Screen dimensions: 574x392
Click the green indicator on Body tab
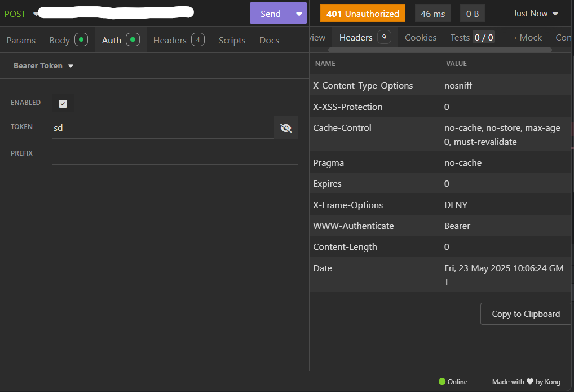(x=81, y=39)
